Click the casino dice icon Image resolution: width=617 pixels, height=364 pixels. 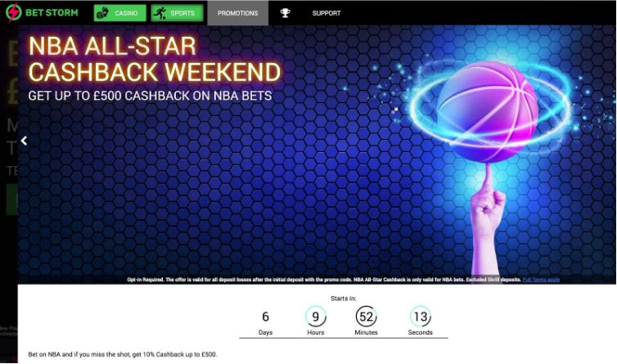click(103, 13)
